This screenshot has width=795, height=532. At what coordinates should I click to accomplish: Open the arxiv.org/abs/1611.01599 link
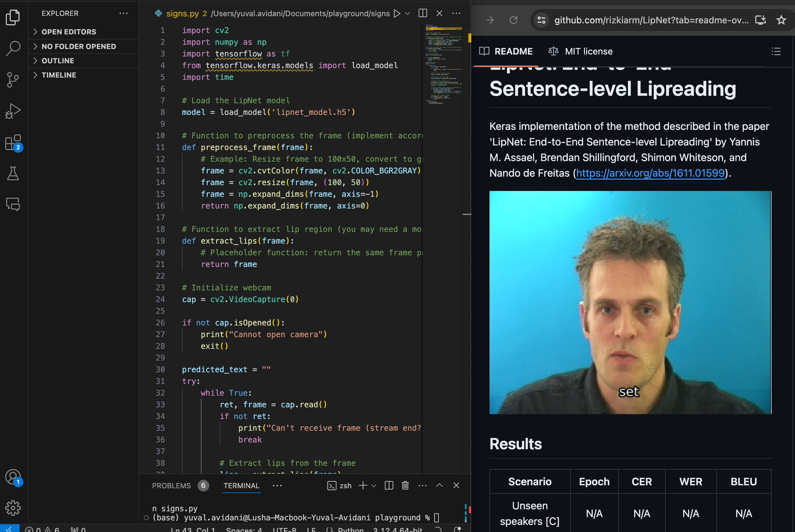coord(650,173)
